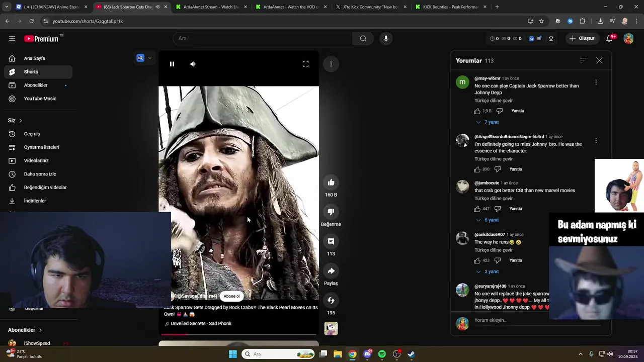Sort comments using the sort icon
644x362 pixels.
click(x=583, y=60)
